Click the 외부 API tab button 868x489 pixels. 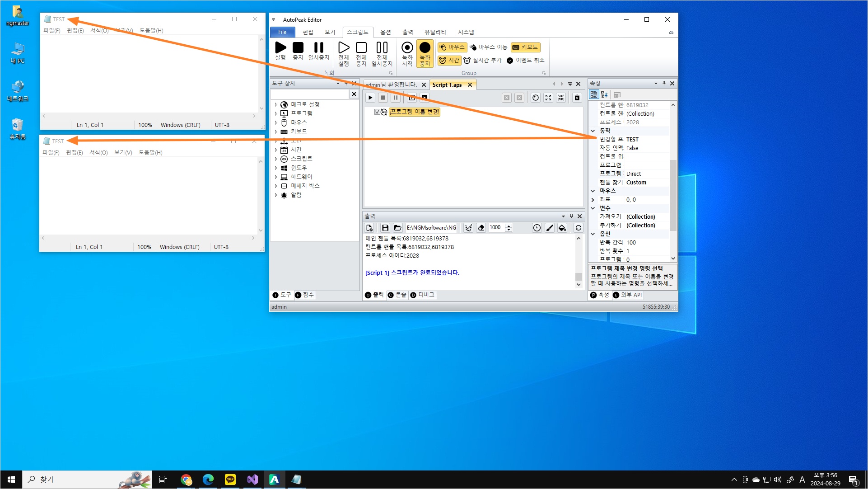point(627,295)
